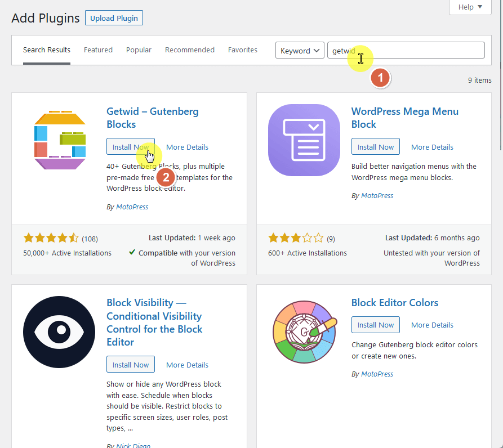Viewport: 503px width, 448px height.
Task: Open the Block Visibility plugin title link
Action: pyautogui.click(x=154, y=322)
